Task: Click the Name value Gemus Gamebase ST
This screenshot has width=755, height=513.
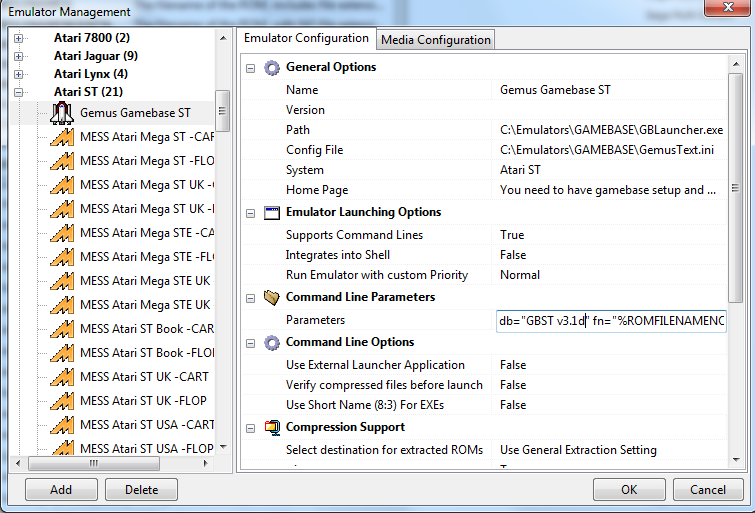Action: tap(555, 90)
